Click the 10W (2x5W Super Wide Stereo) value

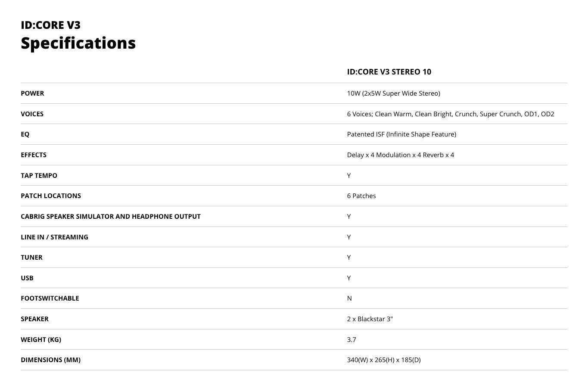393,93
